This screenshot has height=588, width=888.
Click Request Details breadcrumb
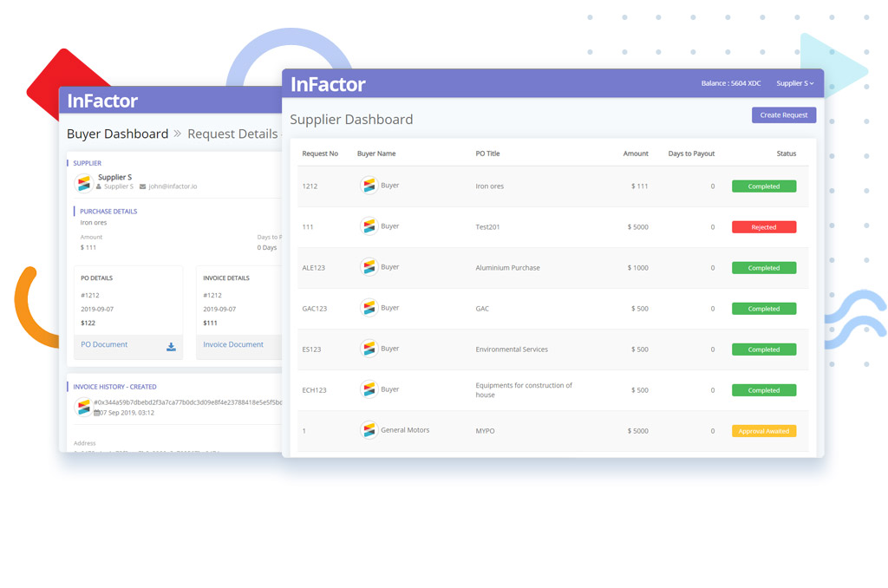pos(232,134)
